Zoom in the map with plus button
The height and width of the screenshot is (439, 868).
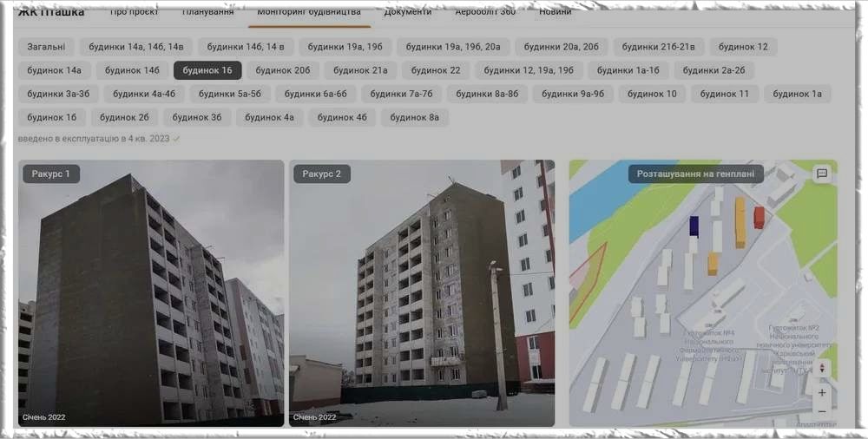coord(821,392)
